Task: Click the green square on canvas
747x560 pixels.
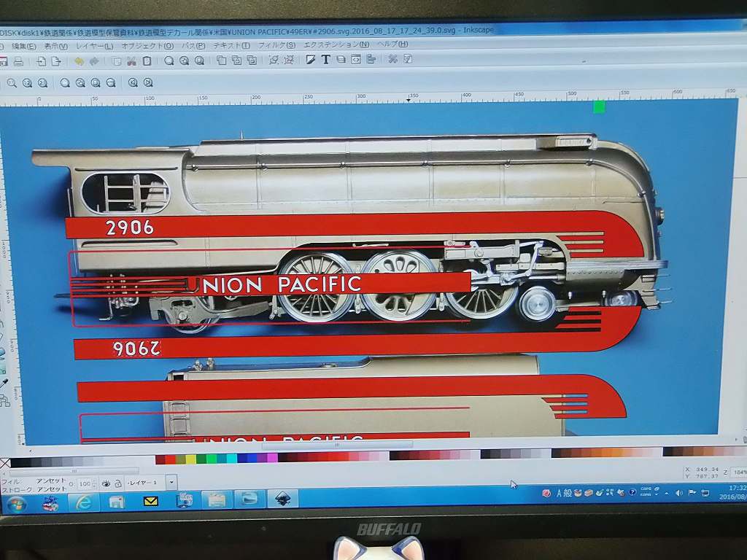Action: point(600,107)
